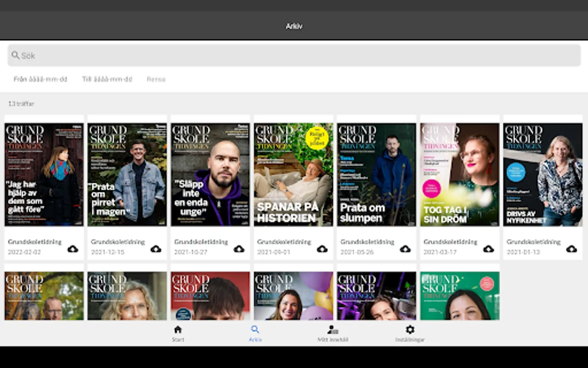Open cover "Tog tag i sin dröm"
This screenshot has height=368, width=588.
click(x=460, y=175)
